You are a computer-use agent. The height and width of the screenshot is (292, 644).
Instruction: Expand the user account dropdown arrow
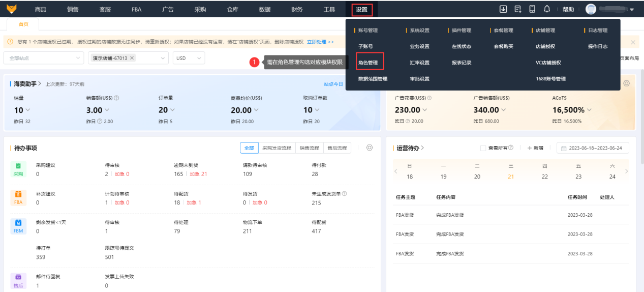tap(632, 10)
